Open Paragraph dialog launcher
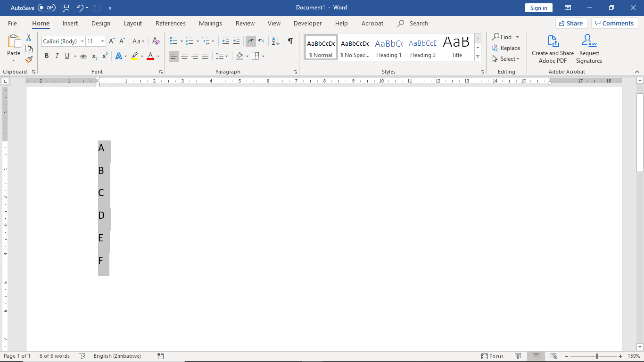Image resolution: width=644 pixels, height=362 pixels. point(296,72)
